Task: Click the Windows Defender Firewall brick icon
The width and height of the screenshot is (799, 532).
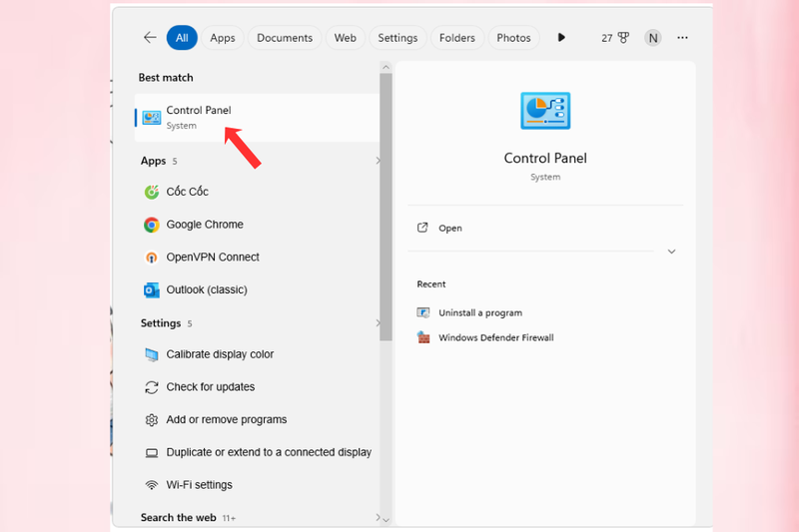Action: click(422, 337)
